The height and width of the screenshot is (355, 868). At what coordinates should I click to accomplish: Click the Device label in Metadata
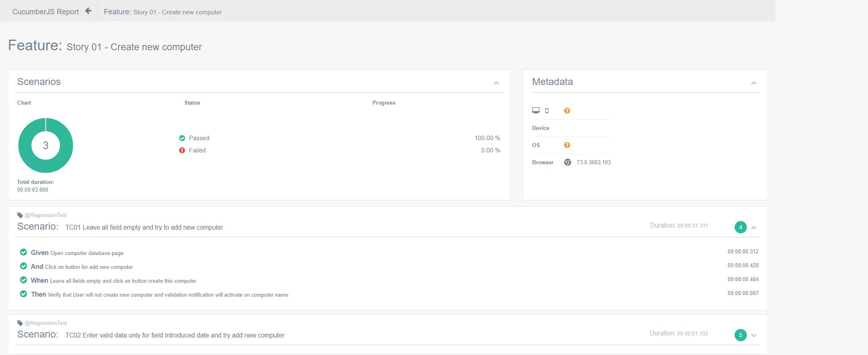click(x=541, y=128)
